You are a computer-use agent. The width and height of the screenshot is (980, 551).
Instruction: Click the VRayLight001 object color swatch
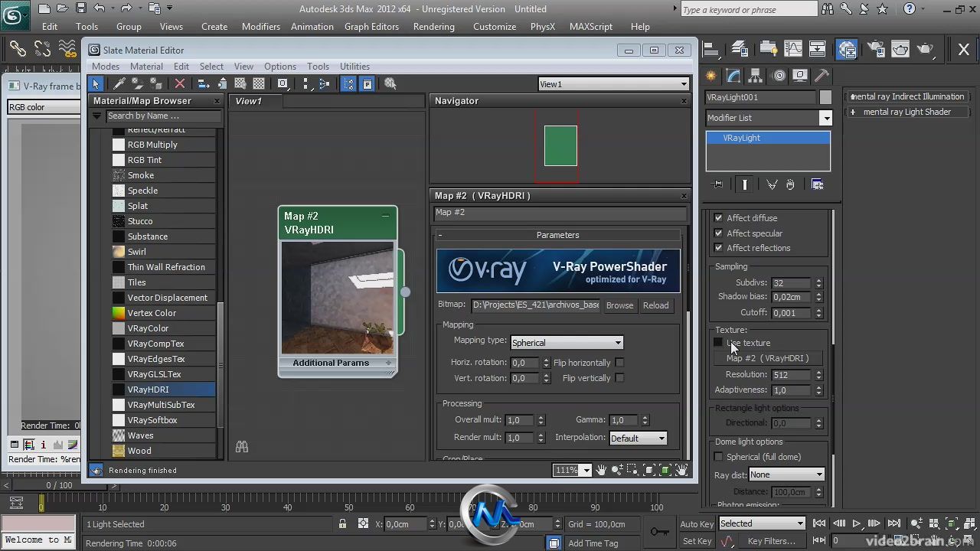(x=825, y=97)
